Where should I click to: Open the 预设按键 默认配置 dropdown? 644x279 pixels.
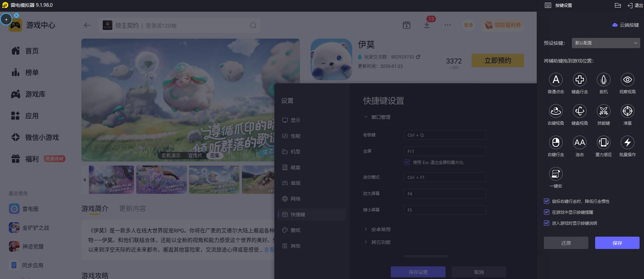tap(606, 43)
